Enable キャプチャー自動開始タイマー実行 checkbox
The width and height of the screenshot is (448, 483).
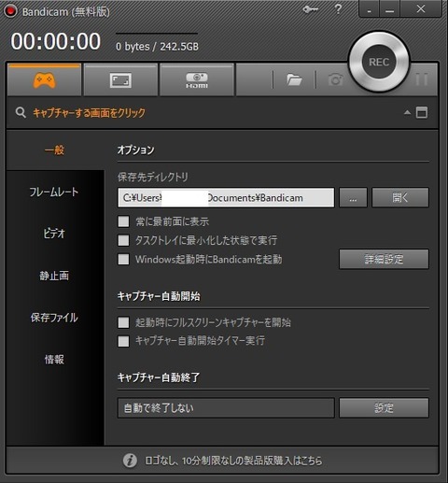(123, 341)
